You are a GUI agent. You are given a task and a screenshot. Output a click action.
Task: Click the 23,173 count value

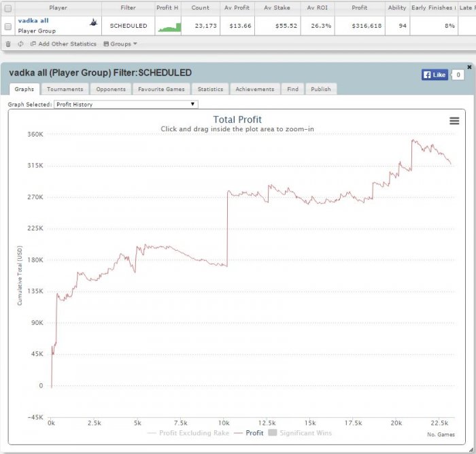(x=206, y=26)
